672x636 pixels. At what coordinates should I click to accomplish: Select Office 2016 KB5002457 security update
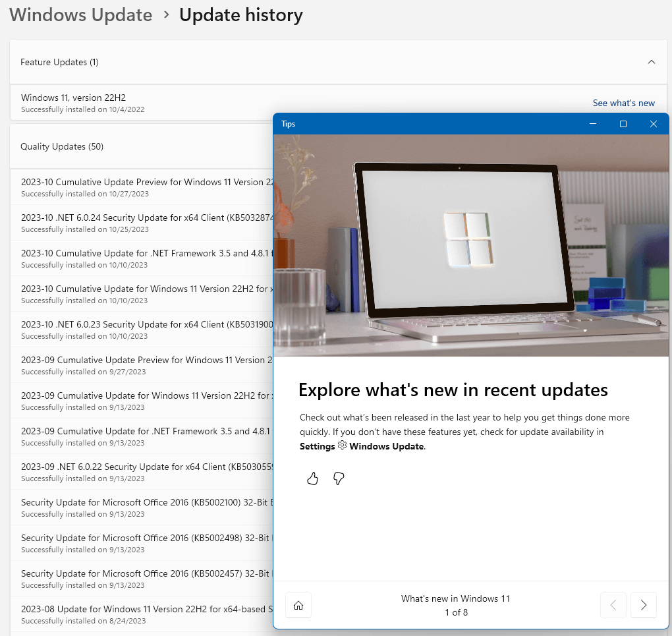pos(142,579)
